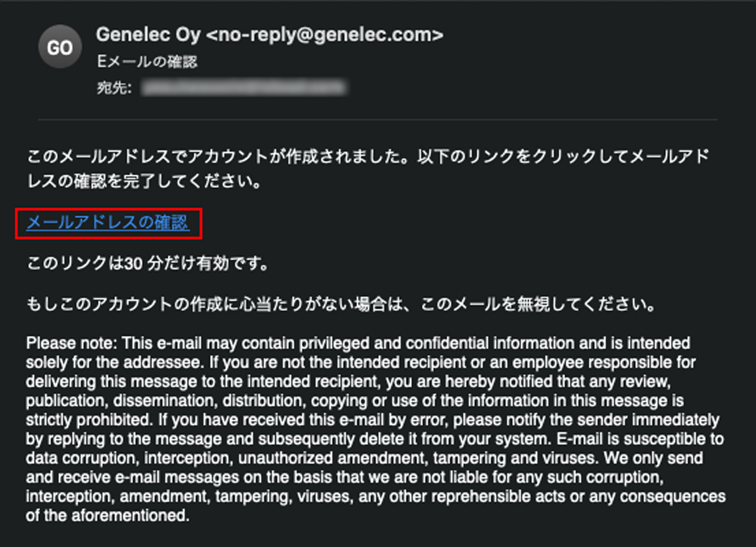Image resolution: width=756 pixels, height=547 pixels.
Task: Click the "of the aforementioned." closing line
Action: point(107,515)
